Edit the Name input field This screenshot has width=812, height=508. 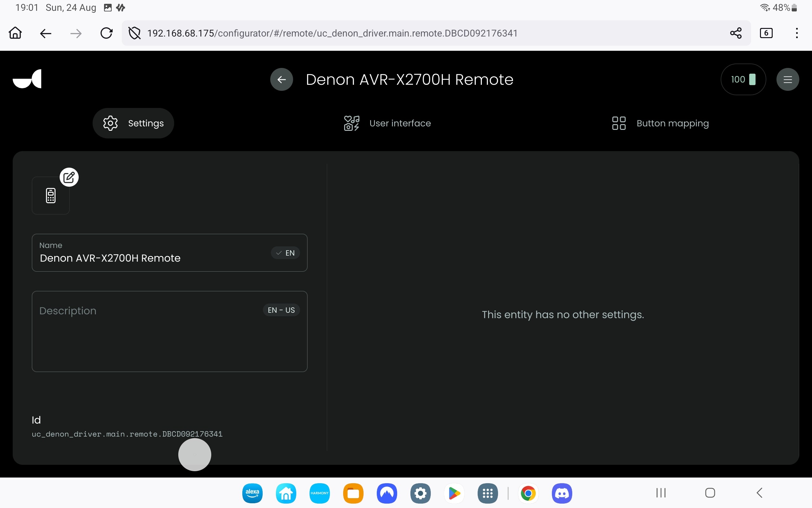(x=169, y=253)
